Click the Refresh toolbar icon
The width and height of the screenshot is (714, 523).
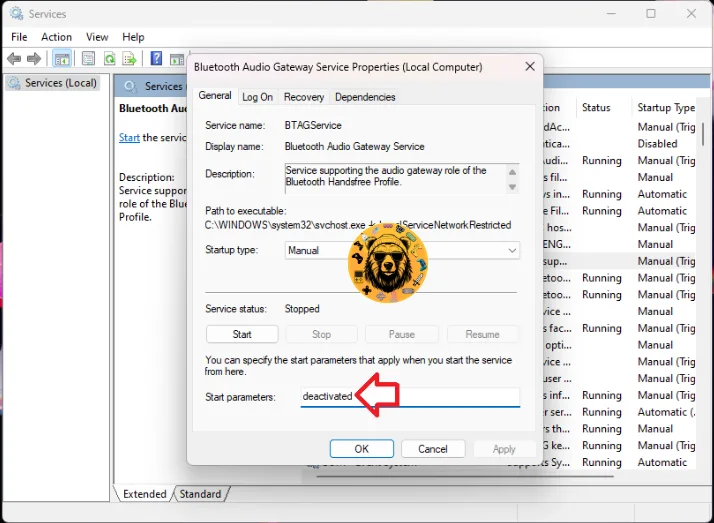[109, 59]
